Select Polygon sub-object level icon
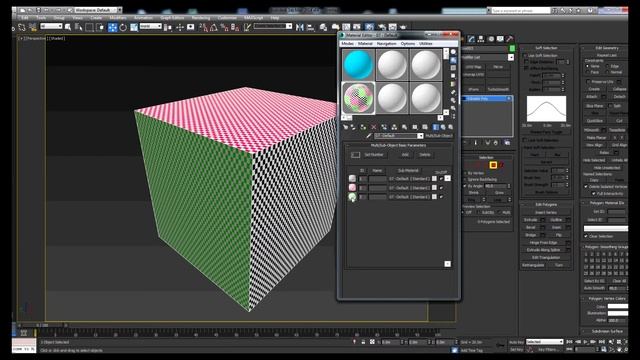This screenshot has width=640, height=360. click(x=493, y=165)
